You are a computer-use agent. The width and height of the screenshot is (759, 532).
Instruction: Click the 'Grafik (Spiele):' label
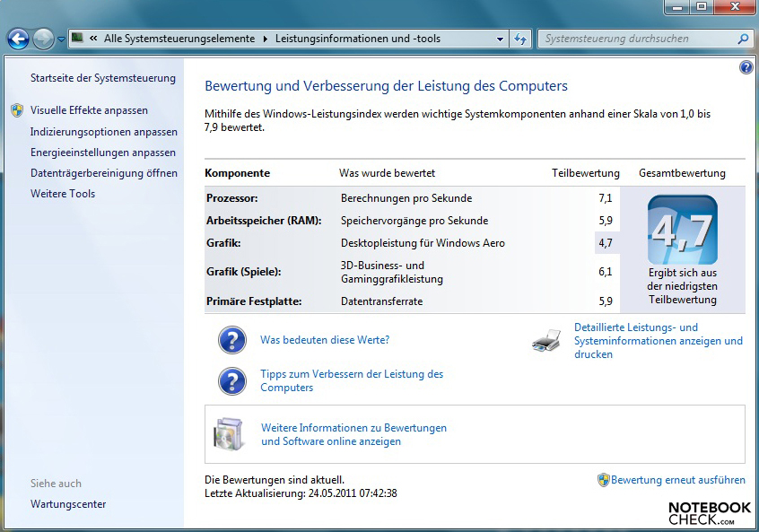pyautogui.click(x=244, y=272)
